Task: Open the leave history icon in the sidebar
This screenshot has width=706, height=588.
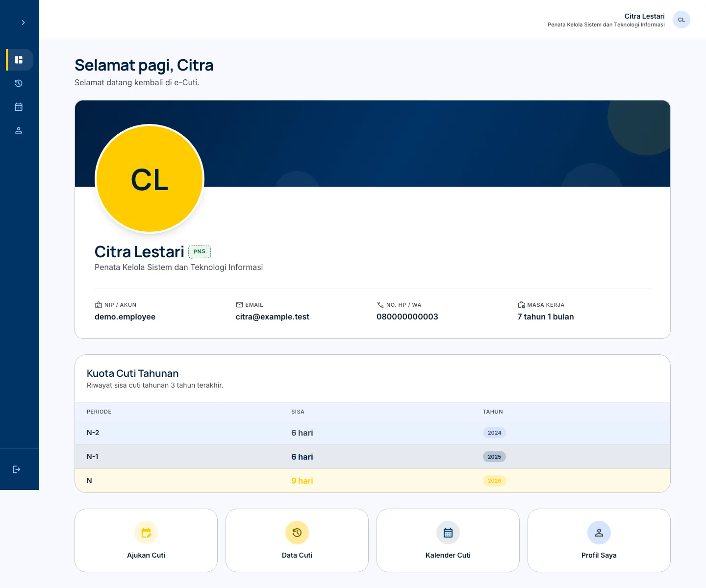Action: coord(19,83)
